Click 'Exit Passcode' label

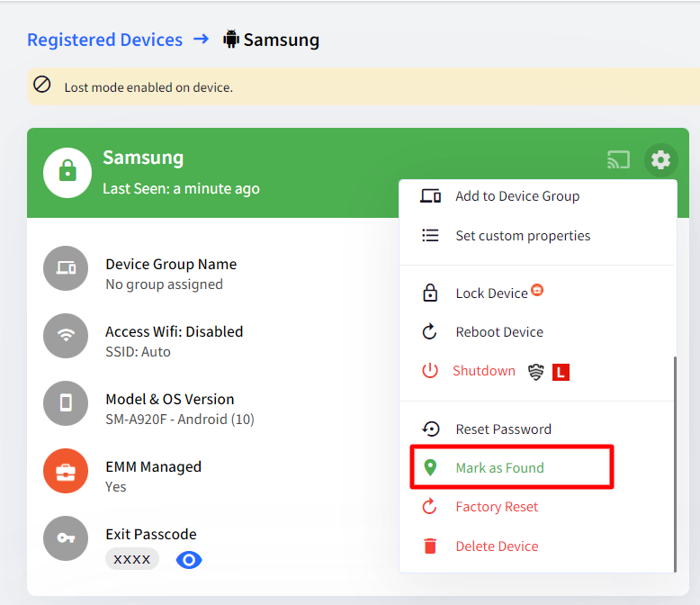coord(151,534)
